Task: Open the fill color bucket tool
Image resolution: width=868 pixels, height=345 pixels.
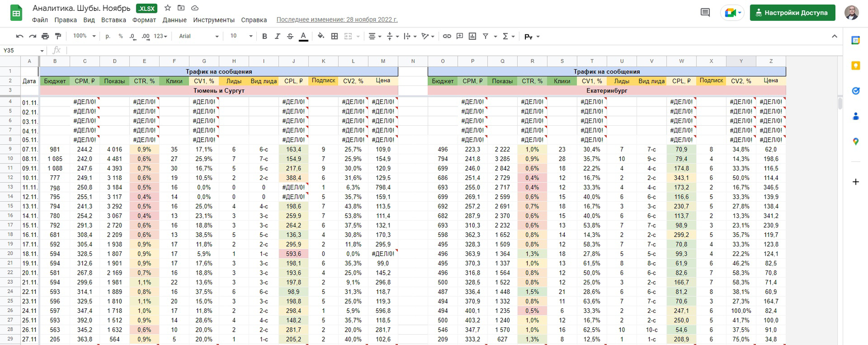Action: (x=321, y=36)
